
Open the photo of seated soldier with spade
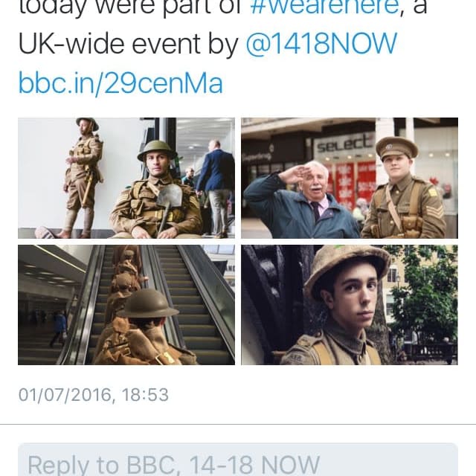click(126, 178)
